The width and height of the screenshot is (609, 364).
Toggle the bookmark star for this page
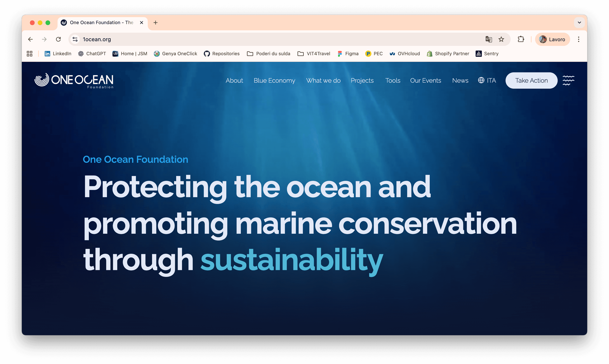pos(501,39)
